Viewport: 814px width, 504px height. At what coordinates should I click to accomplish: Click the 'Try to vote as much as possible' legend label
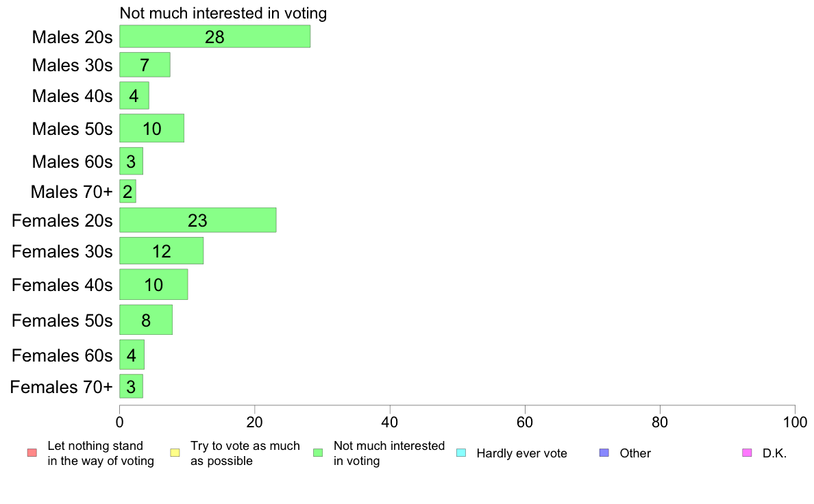pyautogui.click(x=245, y=453)
